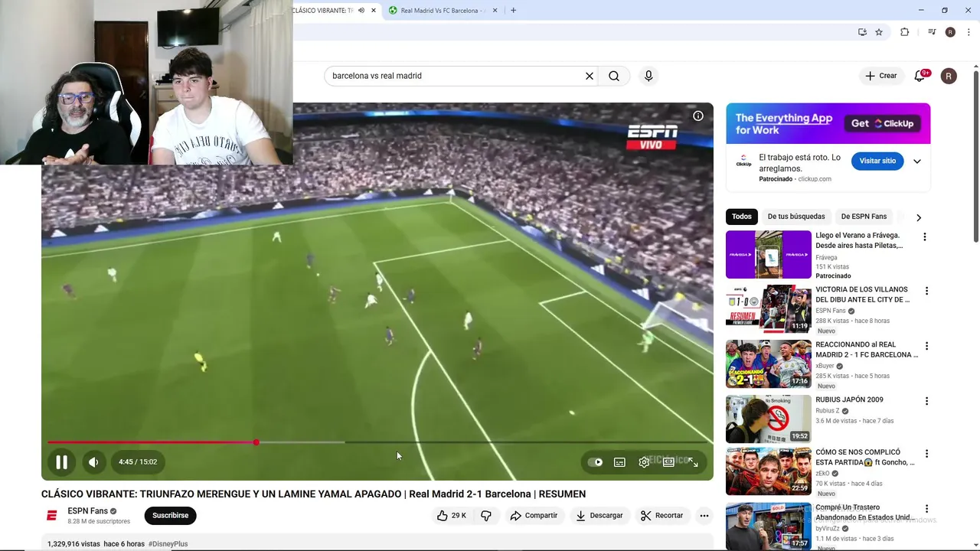Clear the search box text
This screenshot has height=551, width=980.
590,76
